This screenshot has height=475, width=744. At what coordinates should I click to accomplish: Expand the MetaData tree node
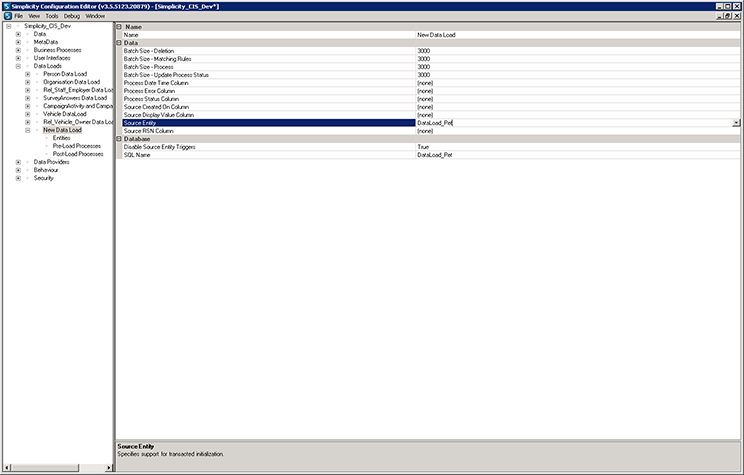point(18,42)
